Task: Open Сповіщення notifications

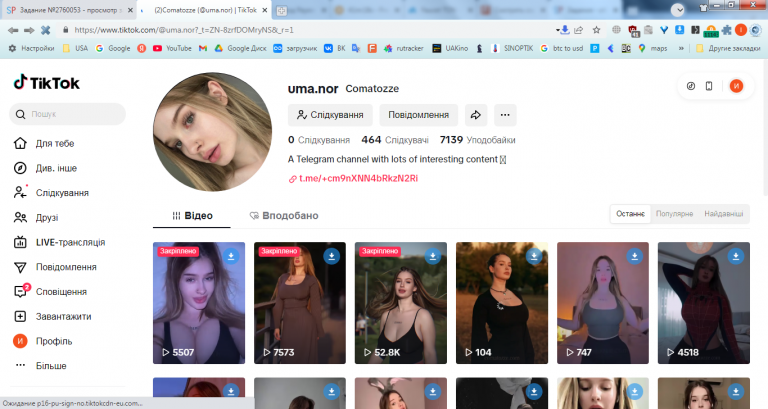Action: tap(50, 291)
